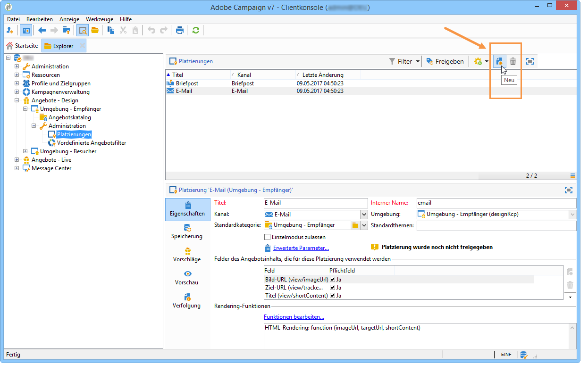Expand the Ressourcen node
This screenshot has height=373, width=588.
click(x=17, y=75)
